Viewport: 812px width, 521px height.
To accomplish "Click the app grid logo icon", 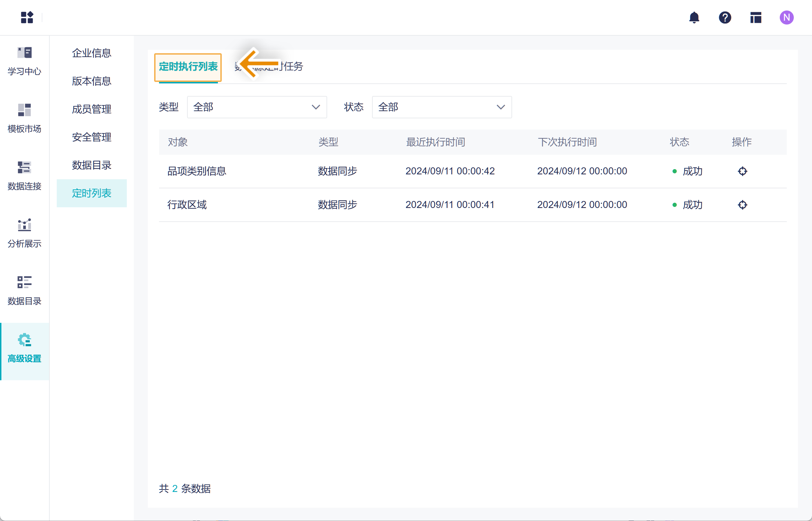I will point(27,18).
